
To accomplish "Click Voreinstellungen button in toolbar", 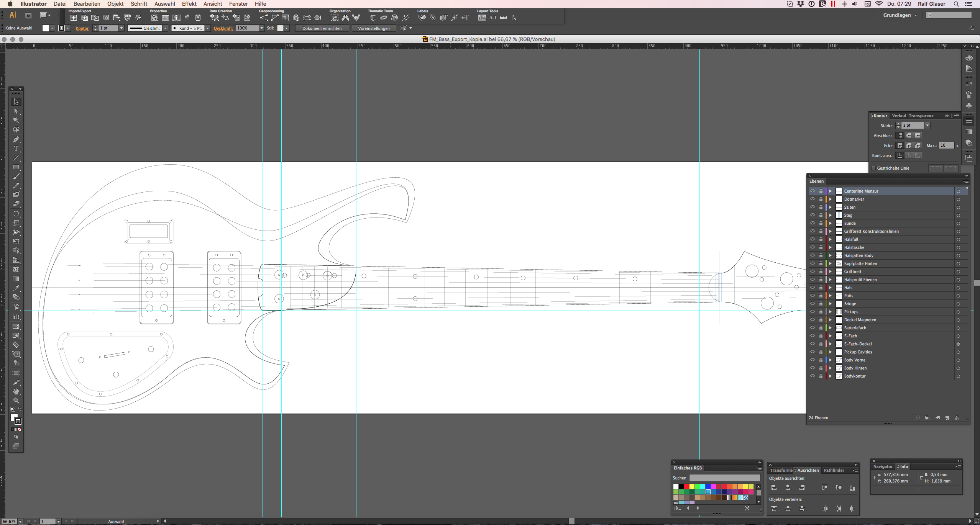I will (x=373, y=28).
